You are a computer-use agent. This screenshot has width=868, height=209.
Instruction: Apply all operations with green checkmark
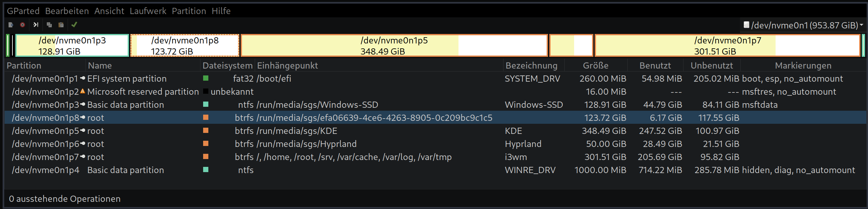pos(74,24)
